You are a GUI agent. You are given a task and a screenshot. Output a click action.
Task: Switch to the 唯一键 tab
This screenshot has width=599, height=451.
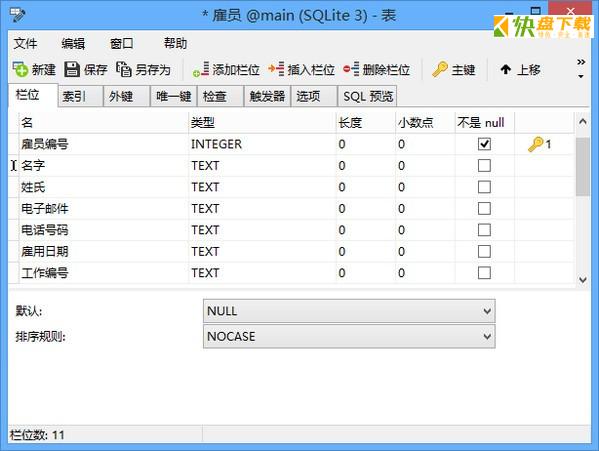174,96
